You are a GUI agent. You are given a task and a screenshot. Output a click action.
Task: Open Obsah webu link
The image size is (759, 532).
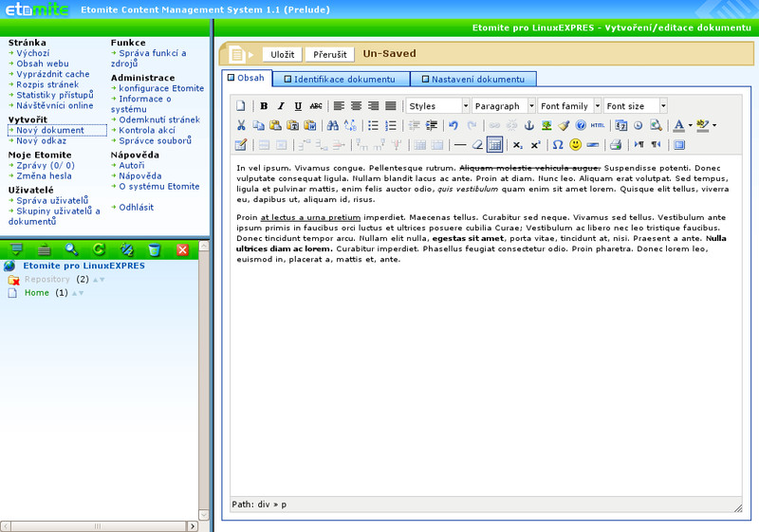point(43,64)
